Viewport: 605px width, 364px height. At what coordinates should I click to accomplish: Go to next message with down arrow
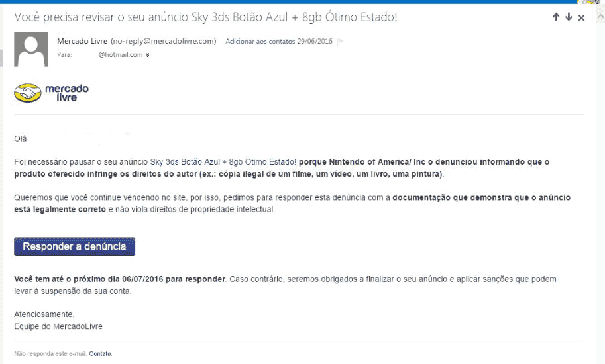click(569, 17)
